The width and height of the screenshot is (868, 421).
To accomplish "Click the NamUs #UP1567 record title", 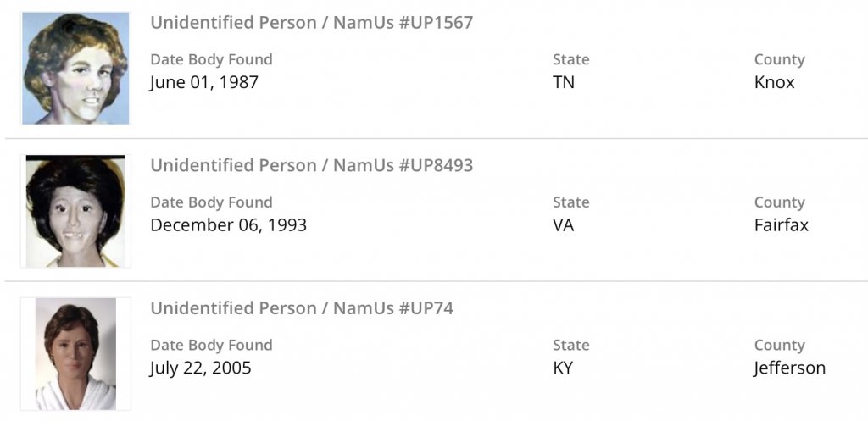I will pos(311,23).
